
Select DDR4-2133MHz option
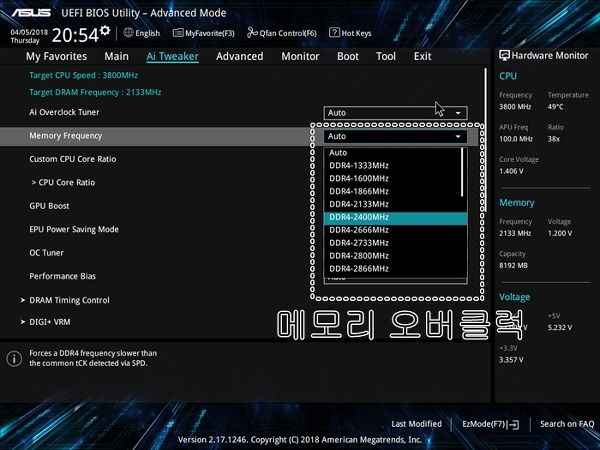click(393, 204)
